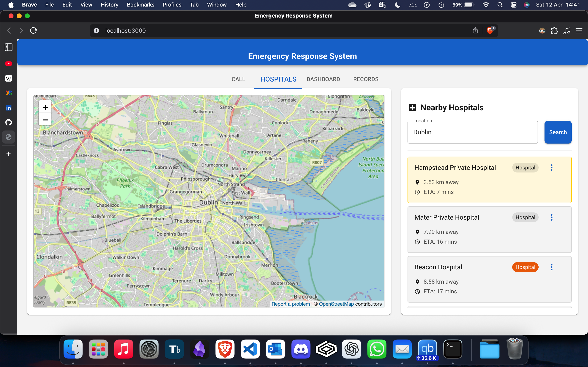Reload the current page
This screenshot has height=367, width=588.
[x=33, y=31]
